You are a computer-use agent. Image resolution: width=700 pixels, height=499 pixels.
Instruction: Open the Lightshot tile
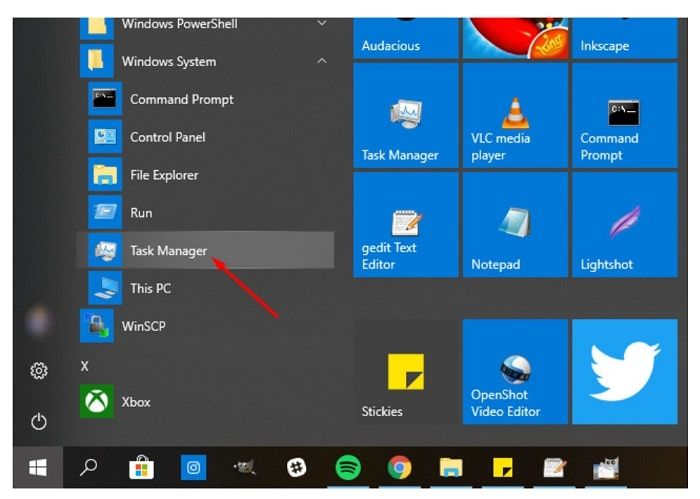click(x=625, y=225)
